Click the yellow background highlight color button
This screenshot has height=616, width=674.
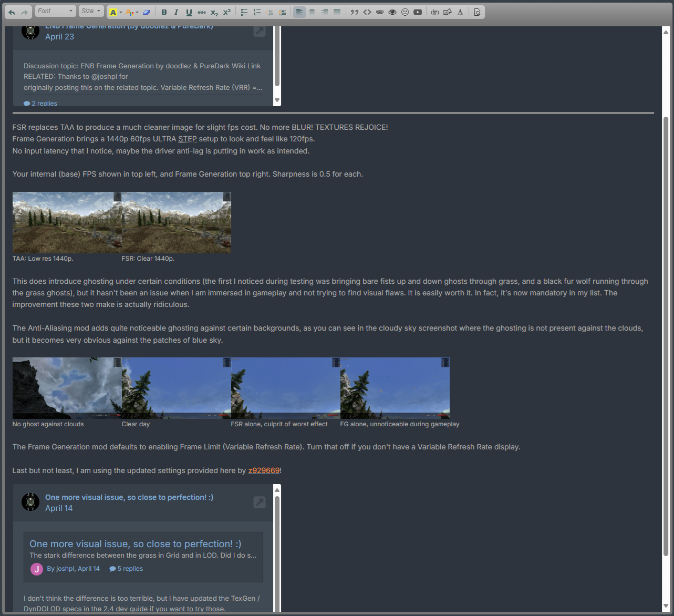pyautogui.click(x=113, y=12)
